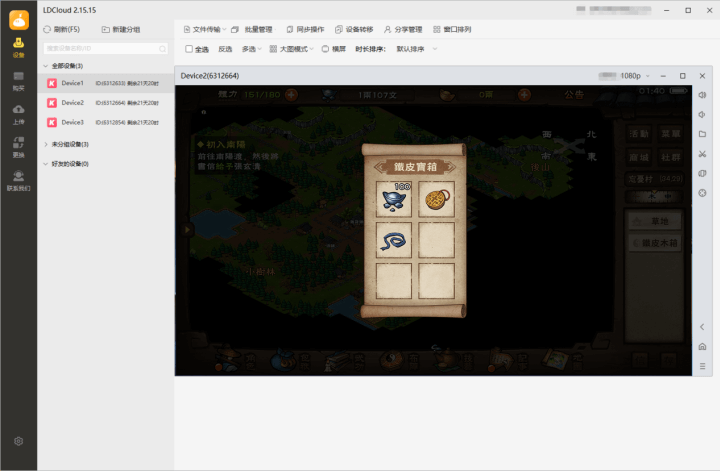Viewport: 720px width, 471px height.
Task: Click the blue rope item in chest
Action: pos(394,240)
